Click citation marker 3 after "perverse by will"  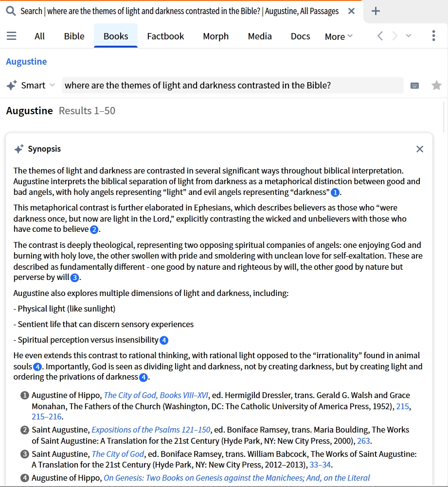point(74,278)
